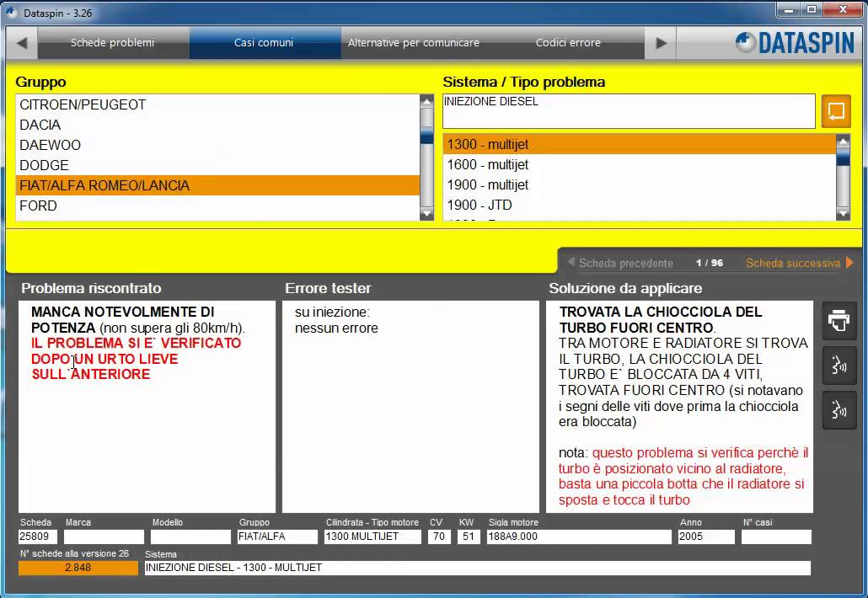Click the INIEZIONE DIESEL system field

[x=629, y=111]
